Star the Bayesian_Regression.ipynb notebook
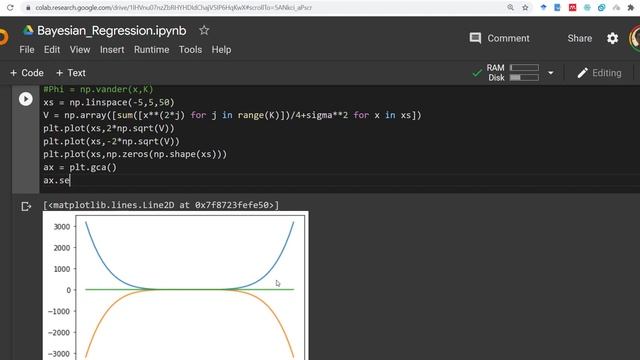640x360 pixels. tap(204, 30)
